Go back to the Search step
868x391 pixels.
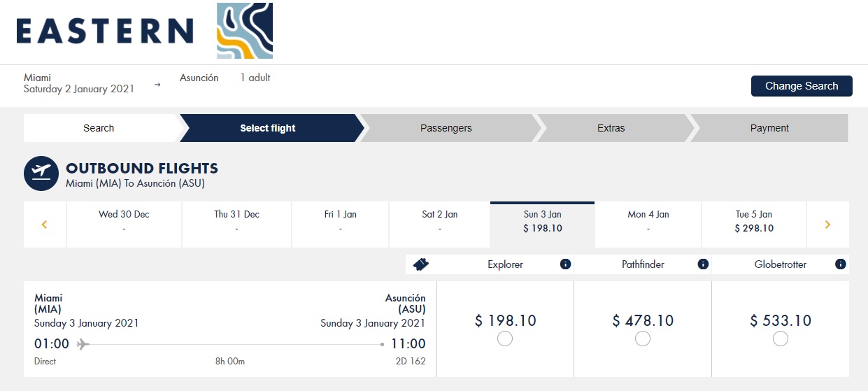(x=99, y=128)
